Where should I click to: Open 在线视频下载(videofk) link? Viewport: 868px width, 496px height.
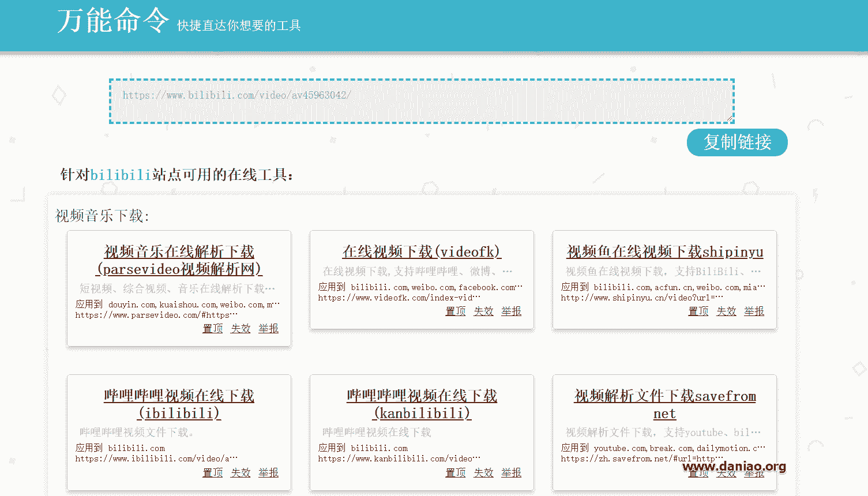coord(422,251)
